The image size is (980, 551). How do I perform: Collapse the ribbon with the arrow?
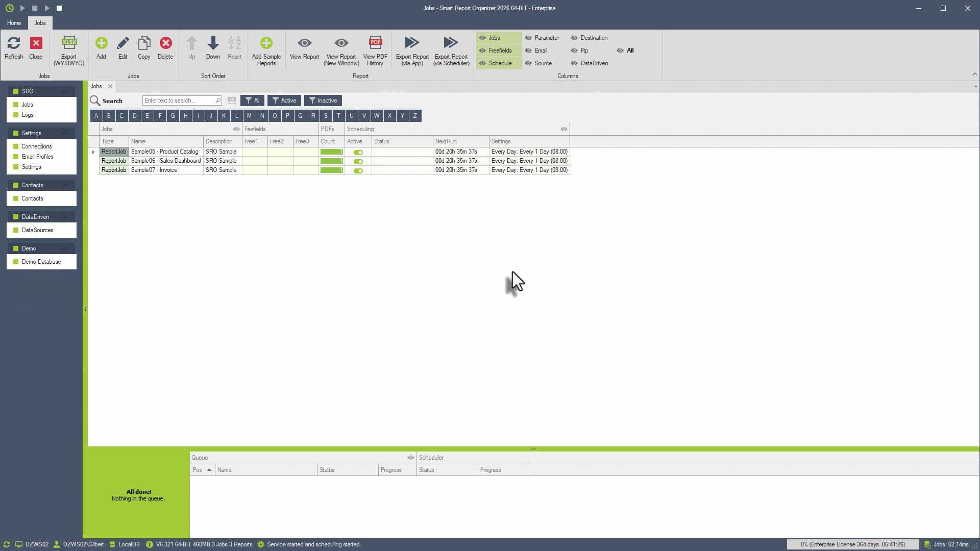click(x=975, y=74)
